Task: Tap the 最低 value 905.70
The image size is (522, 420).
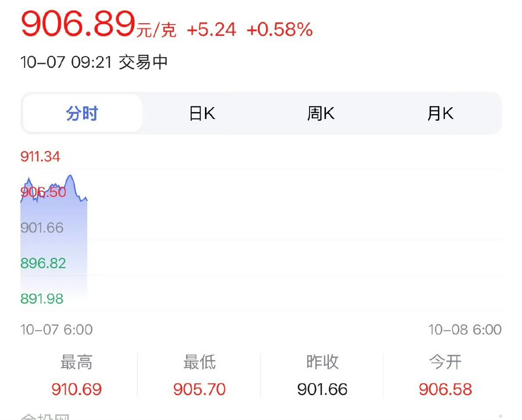Action: (199, 389)
